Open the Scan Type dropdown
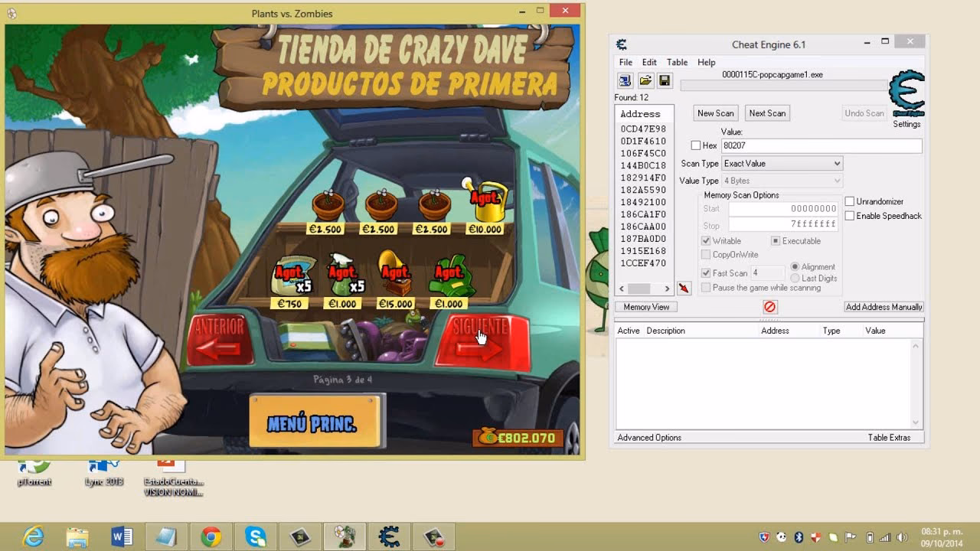Image resolution: width=980 pixels, height=551 pixels. [x=782, y=164]
